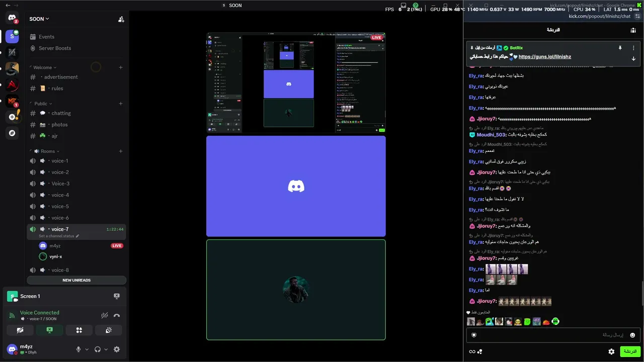Open the Discover servers compass icon

[12, 133]
